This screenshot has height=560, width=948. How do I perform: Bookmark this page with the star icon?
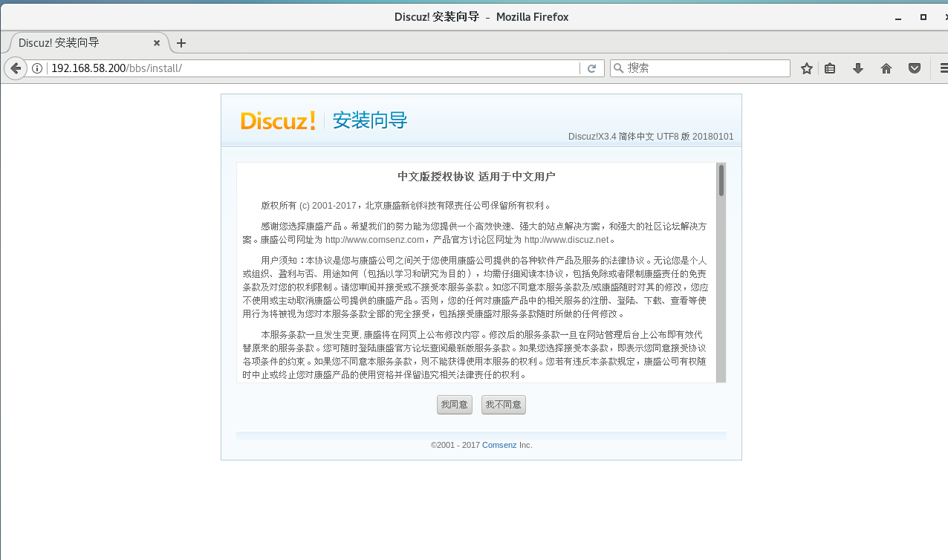coord(807,68)
